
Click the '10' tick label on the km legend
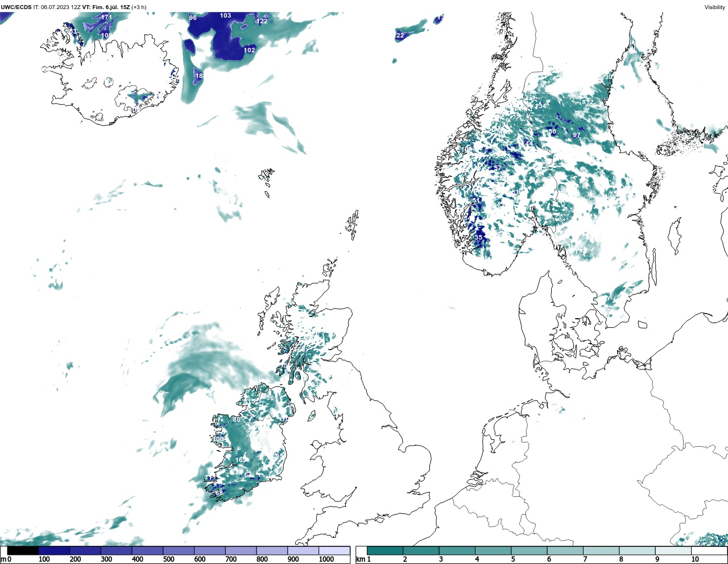point(695,559)
